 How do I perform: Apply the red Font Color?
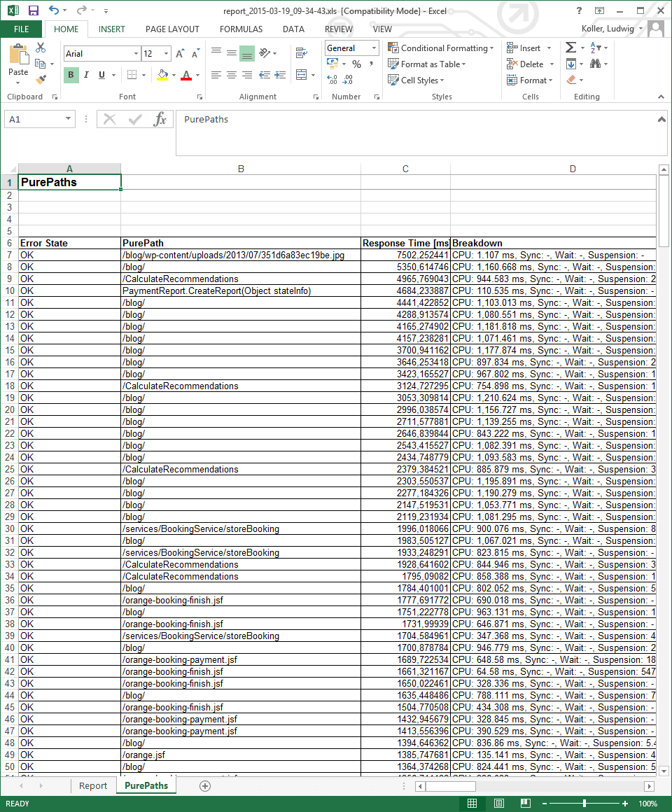[x=186, y=75]
